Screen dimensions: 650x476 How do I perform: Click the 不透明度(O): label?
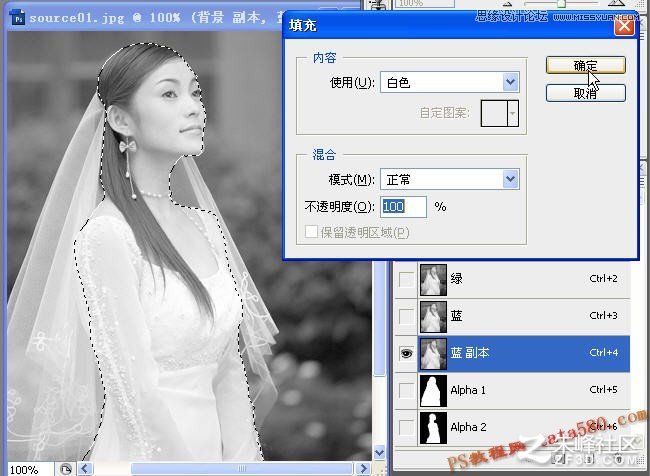340,206
